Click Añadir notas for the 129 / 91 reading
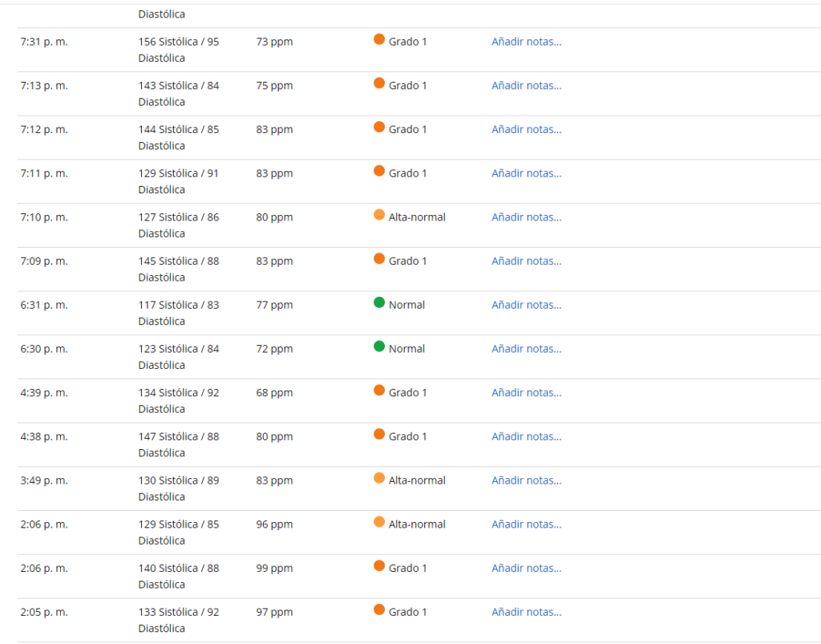Image resolution: width=821 pixels, height=644 pixels. coord(526,173)
